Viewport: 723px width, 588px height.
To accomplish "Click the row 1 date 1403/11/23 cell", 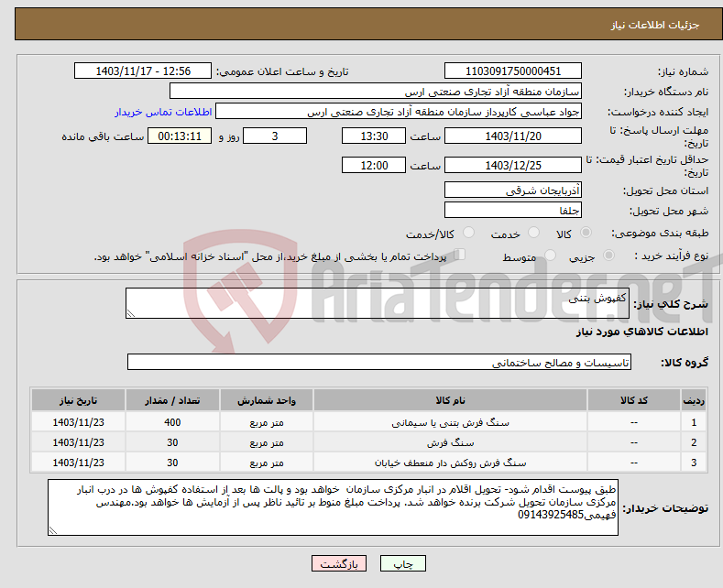I will tap(79, 422).
